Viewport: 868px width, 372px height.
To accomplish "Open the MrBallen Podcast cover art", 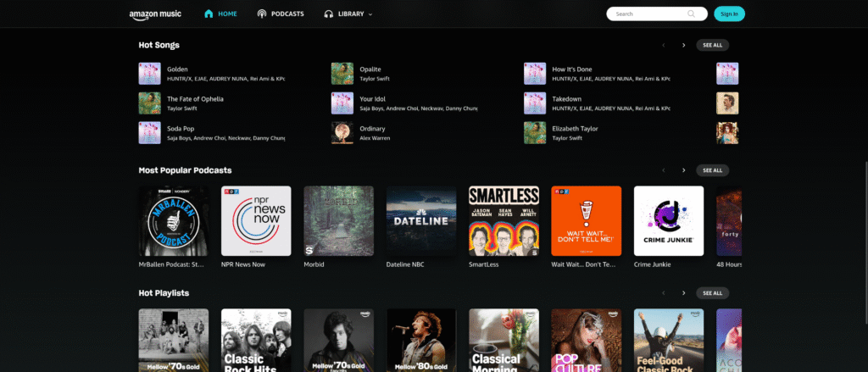I will [173, 220].
